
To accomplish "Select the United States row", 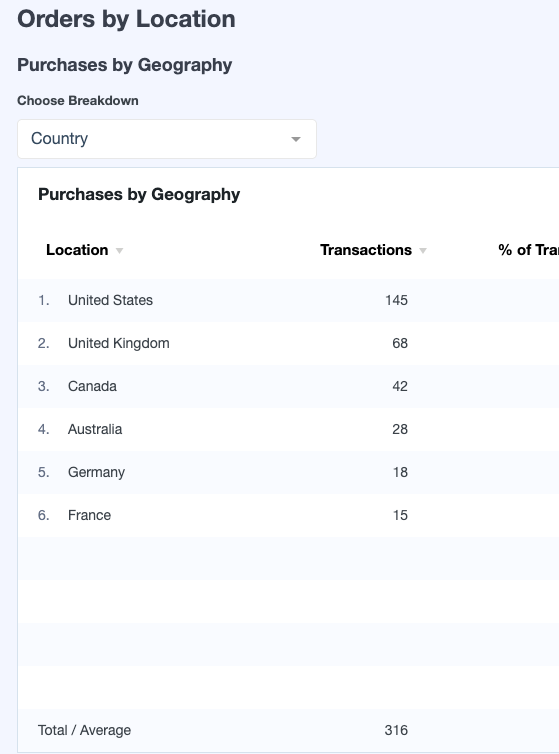I will click(x=289, y=301).
